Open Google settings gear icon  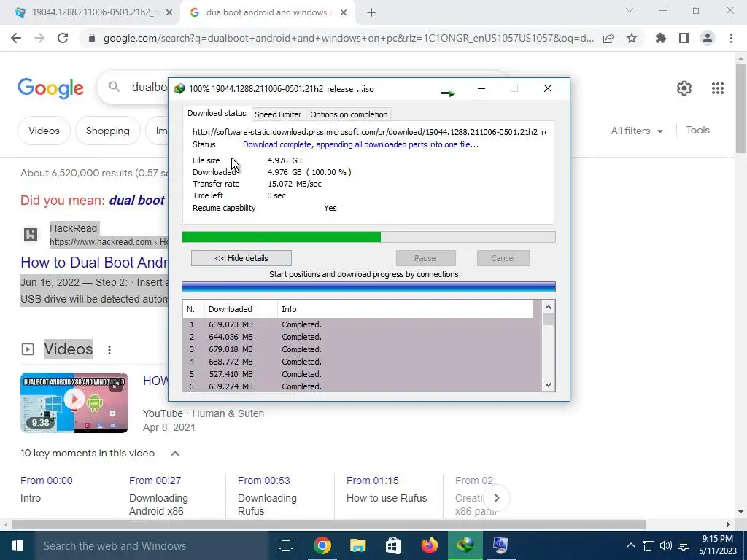point(684,88)
